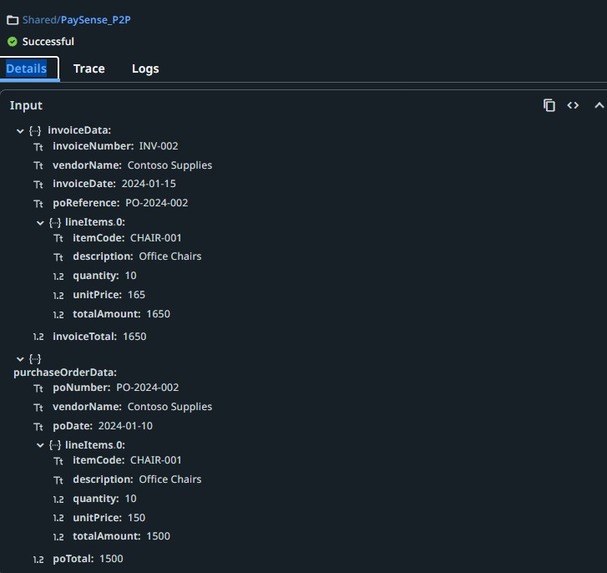This screenshot has height=573, width=607.
Task: Collapse lineItems.0 under invoiceData
Action: coord(40,223)
